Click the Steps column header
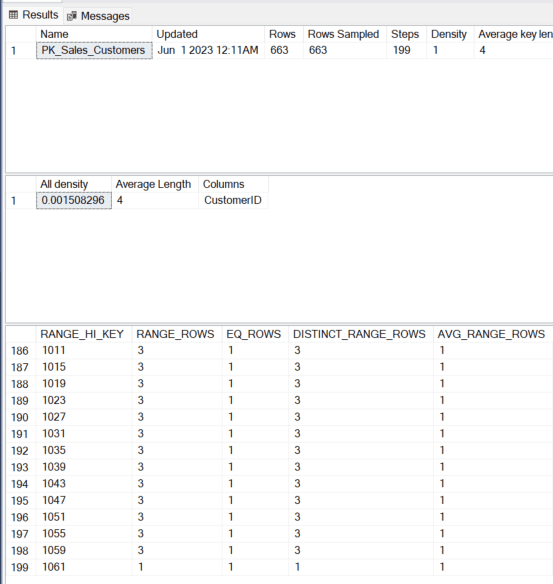This screenshot has width=553, height=584. point(406,34)
